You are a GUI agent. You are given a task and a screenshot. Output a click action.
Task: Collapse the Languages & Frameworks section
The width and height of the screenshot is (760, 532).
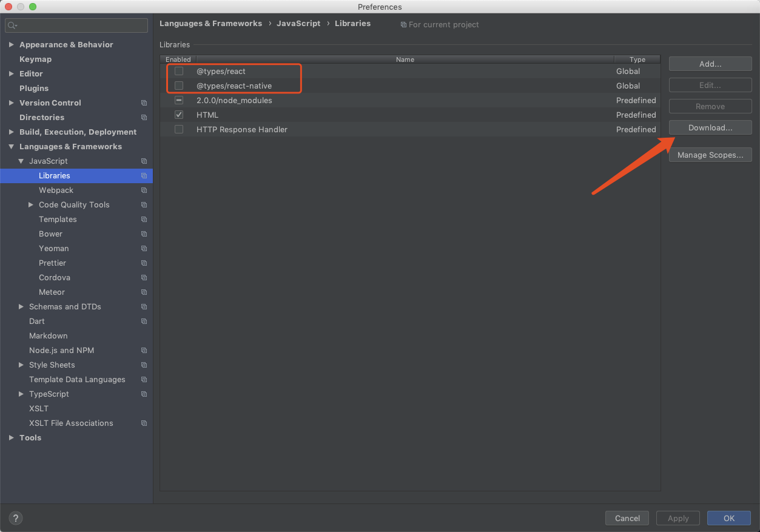(12, 147)
